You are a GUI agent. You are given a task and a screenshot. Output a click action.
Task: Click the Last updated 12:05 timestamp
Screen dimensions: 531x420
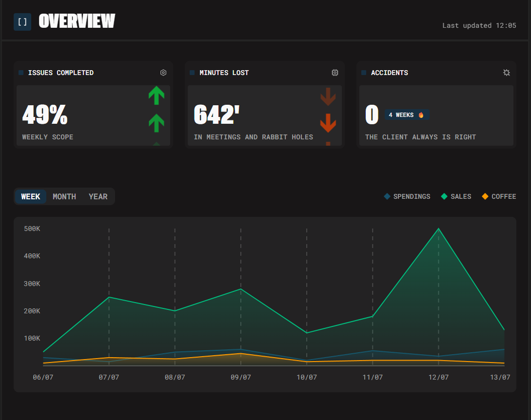click(479, 25)
